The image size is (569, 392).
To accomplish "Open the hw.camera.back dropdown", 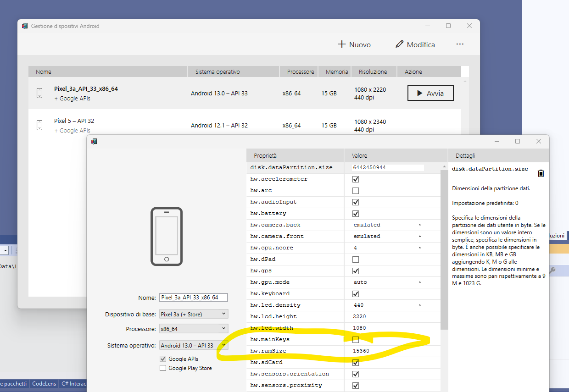I will (x=387, y=225).
